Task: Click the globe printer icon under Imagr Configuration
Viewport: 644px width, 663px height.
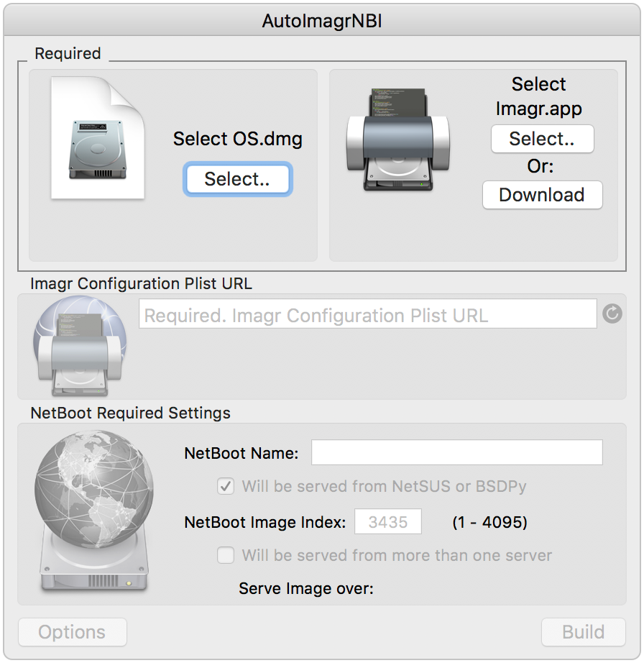Action: tap(80, 347)
